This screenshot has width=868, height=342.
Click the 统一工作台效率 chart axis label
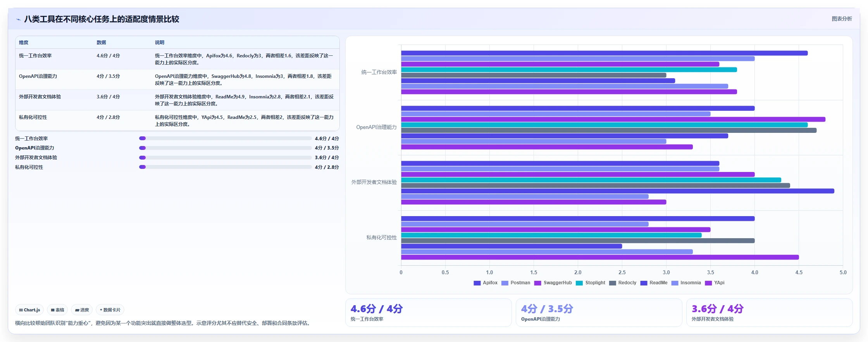click(379, 72)
